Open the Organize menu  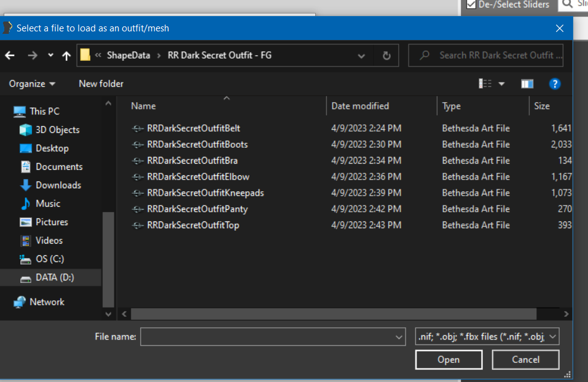point(32,84)
